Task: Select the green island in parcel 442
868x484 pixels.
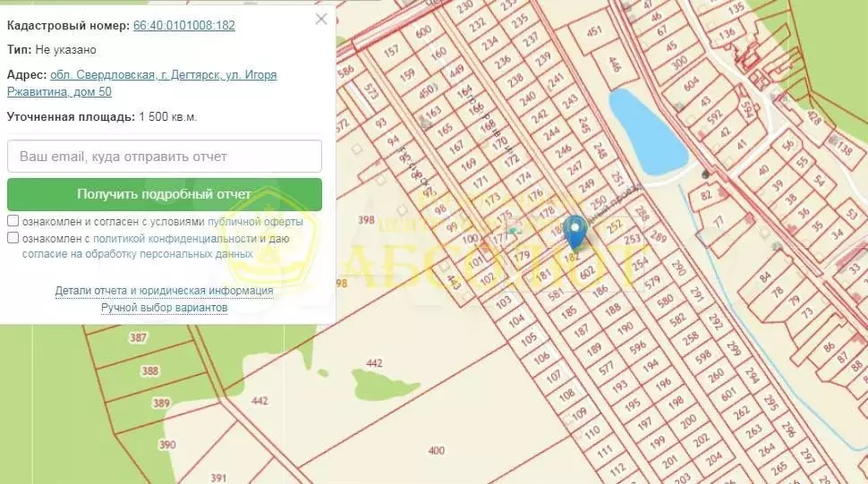Action: [384, 384]
